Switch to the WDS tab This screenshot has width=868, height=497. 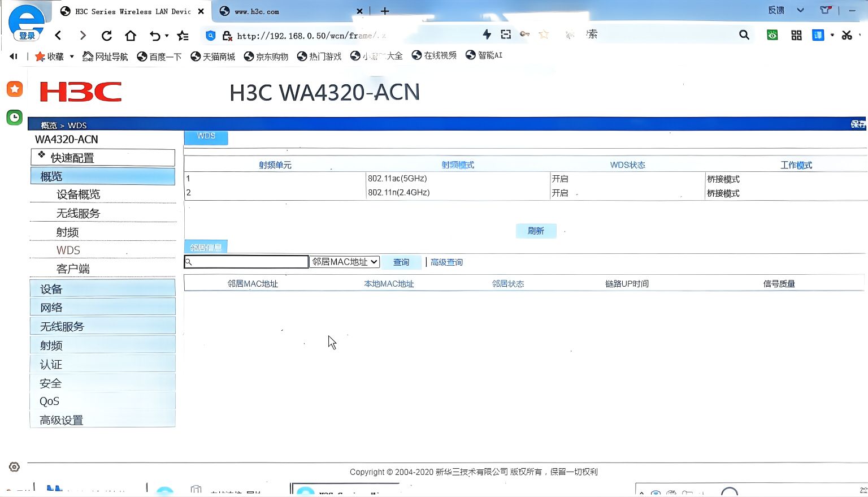coord(206,137)
